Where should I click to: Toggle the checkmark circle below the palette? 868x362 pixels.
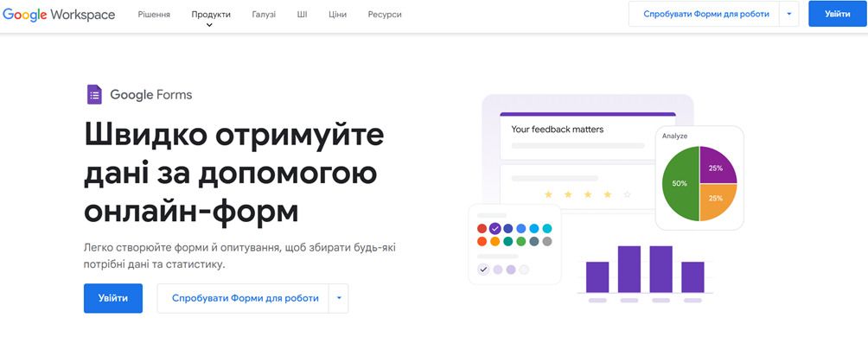(483, 270)
